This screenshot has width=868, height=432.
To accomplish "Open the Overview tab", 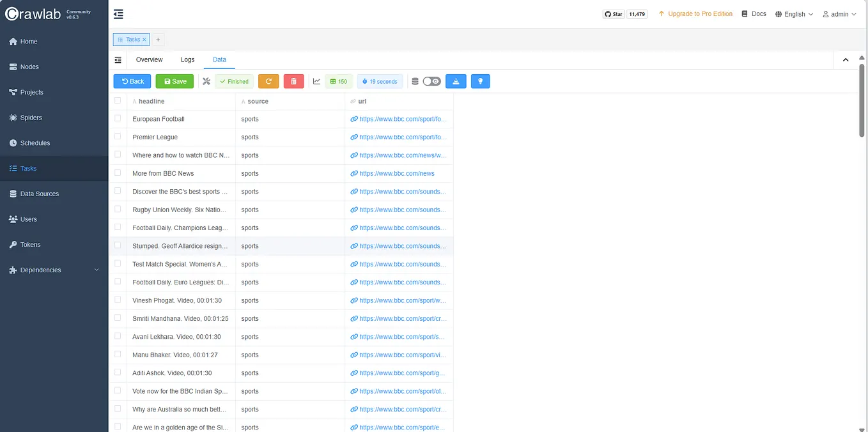I will (x=149, y=59).
